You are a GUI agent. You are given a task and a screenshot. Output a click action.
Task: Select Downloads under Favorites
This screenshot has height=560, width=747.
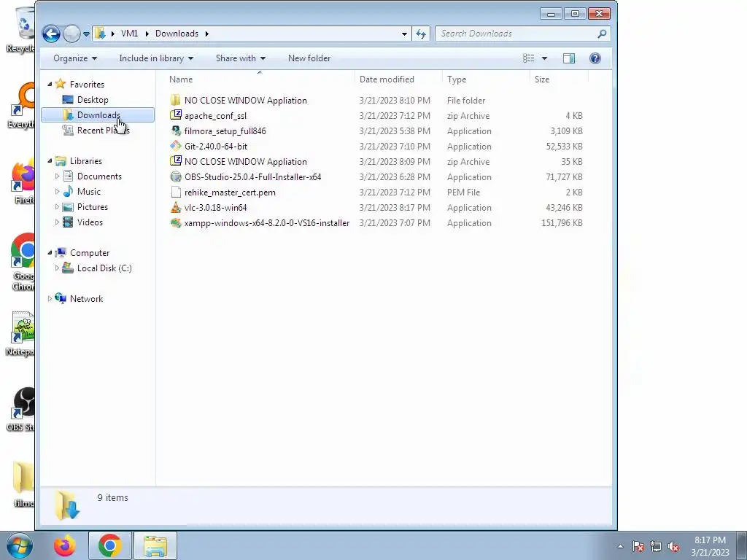coord(98,114)
